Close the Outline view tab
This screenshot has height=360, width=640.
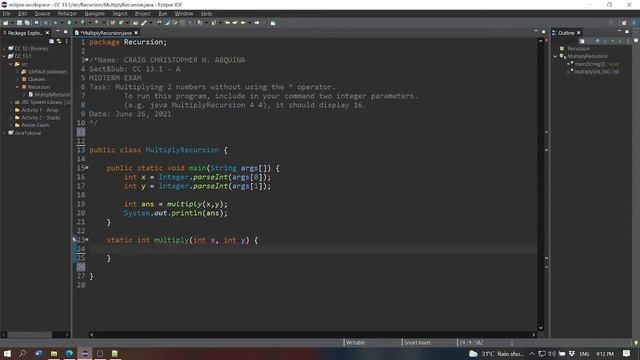578,33
